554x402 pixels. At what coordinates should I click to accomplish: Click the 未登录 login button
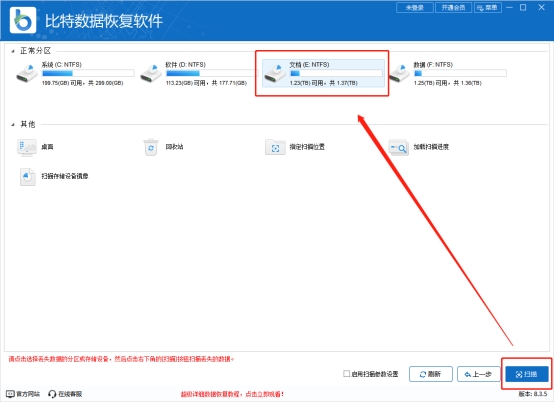coord(415,7)
